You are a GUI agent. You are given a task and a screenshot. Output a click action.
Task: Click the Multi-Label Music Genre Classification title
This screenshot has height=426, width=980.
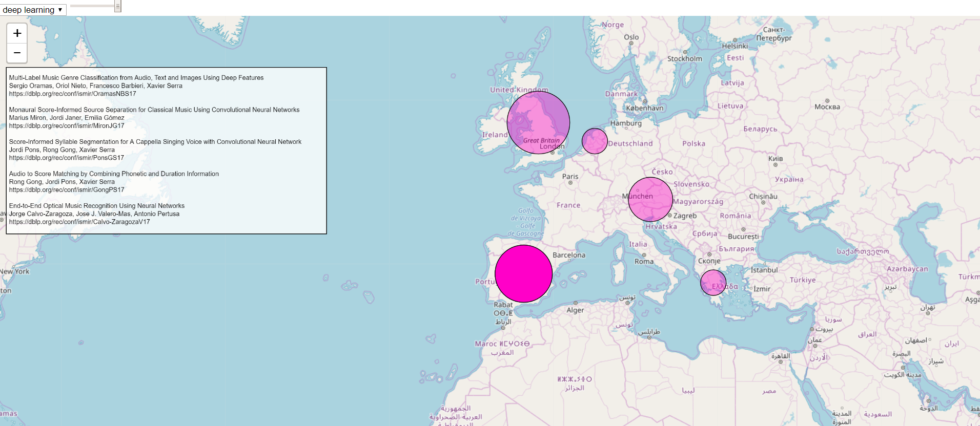point(136,78)
